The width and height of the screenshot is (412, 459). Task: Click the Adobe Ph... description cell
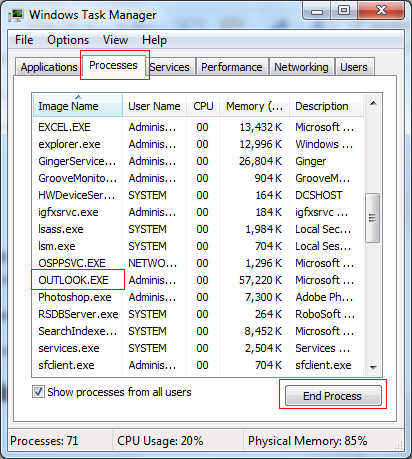pyautogui.click(x=324, y=297)
